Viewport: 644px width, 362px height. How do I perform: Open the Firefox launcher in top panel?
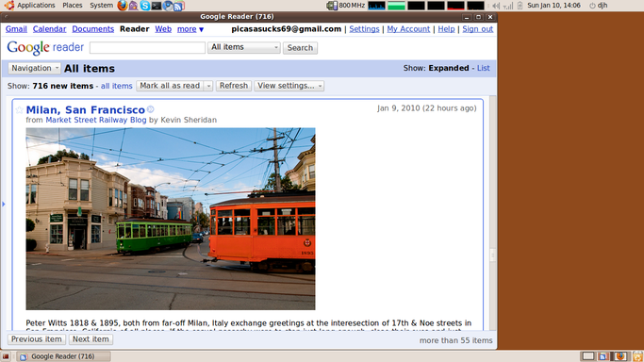pos(122,6)
